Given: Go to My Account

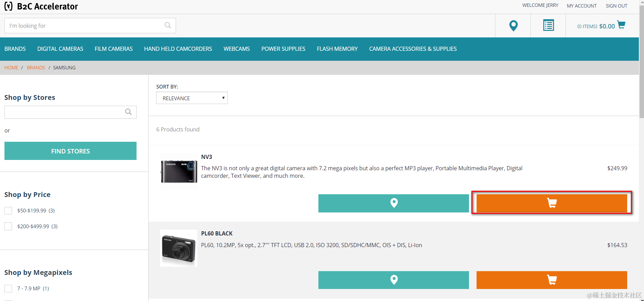Looking at the screenshot, I should [582, 6].
